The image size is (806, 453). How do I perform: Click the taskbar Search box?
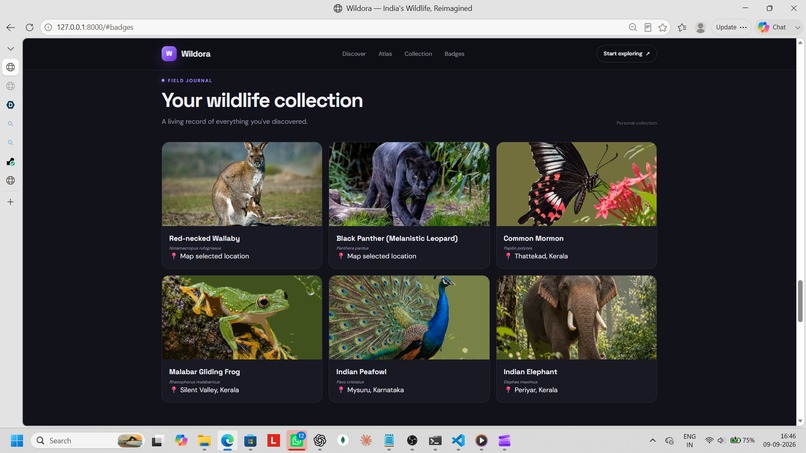coord(88,441)
